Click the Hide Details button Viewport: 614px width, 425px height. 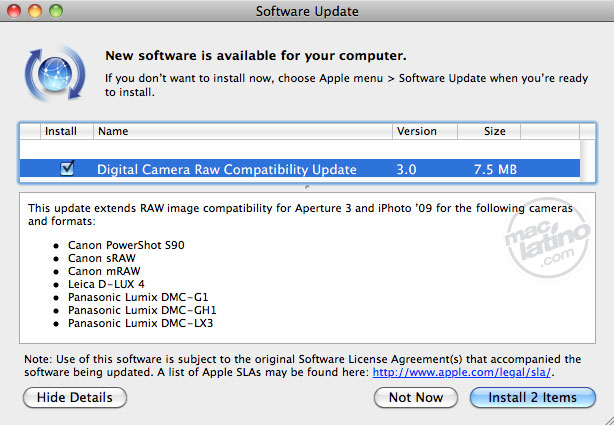tap(75, 398)
